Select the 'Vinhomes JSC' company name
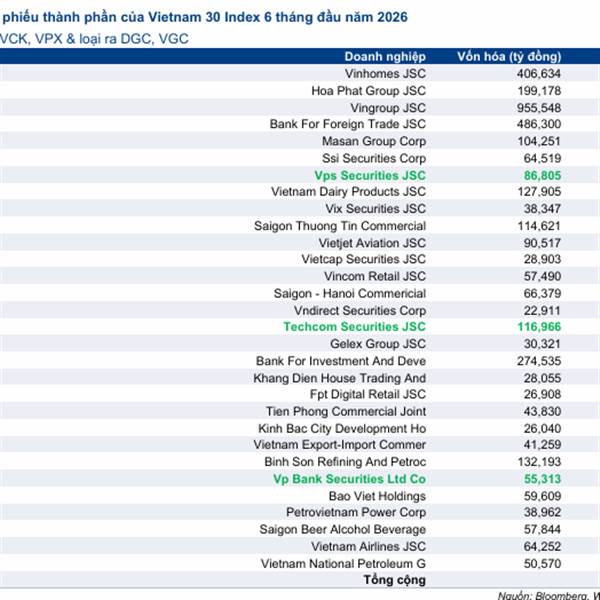This screenshot has width=600, height=600. 385,73
